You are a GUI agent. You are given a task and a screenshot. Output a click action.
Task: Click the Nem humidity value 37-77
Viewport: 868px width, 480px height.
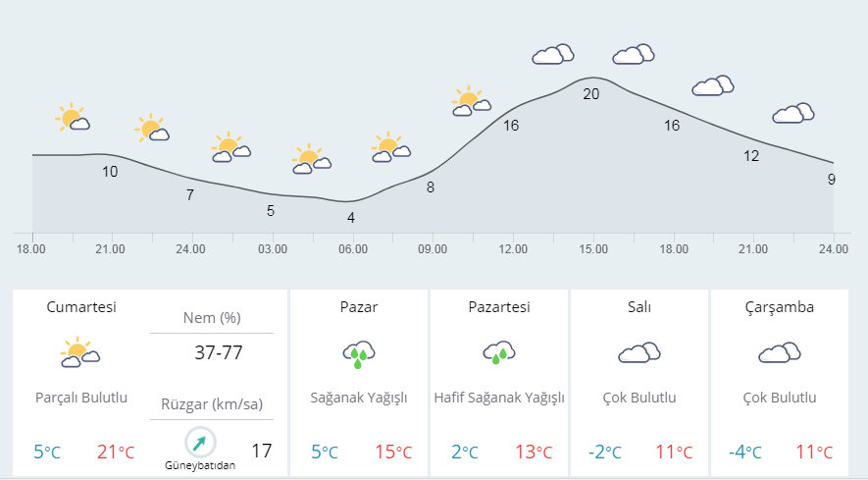pos(219,352)
